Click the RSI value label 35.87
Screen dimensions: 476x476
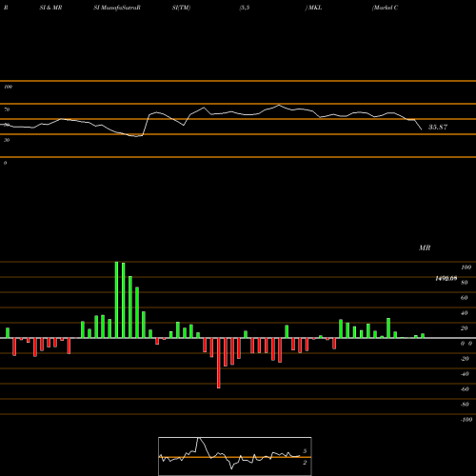pyautogui.click(x=438, y=127)
